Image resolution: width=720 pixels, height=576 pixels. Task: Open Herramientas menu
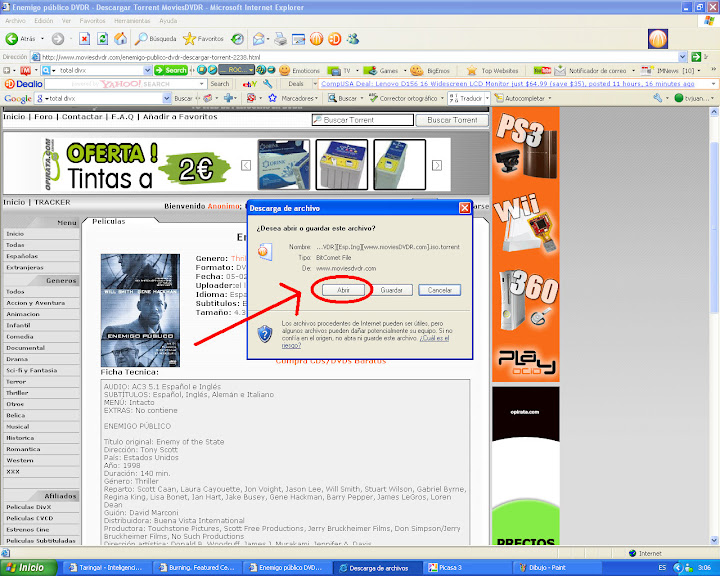pyautogui.click(x=132, y=21)
